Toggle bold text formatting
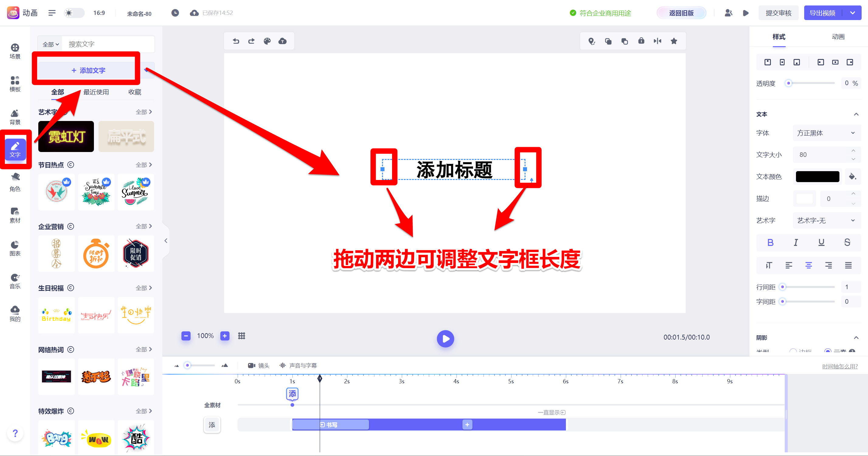Image resolution: width=868 pixels, height=456 pixels. pyautogui.click(x=770, y=242)
